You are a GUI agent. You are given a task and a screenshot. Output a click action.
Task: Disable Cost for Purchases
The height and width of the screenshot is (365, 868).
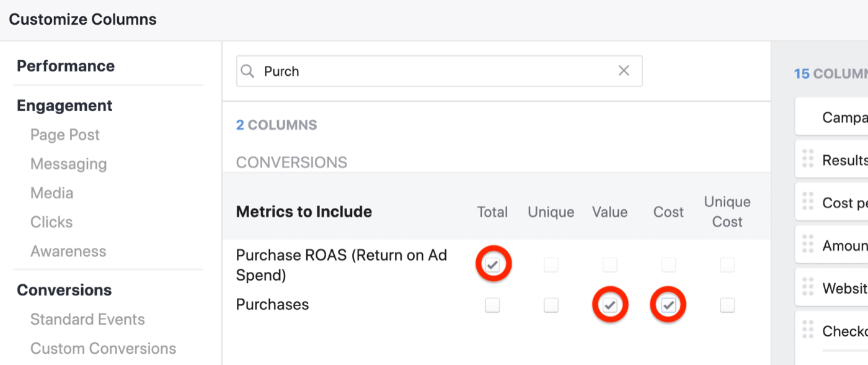[668, 304]
